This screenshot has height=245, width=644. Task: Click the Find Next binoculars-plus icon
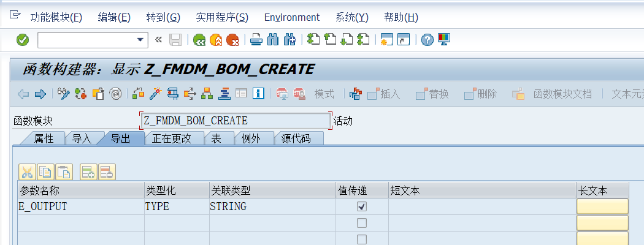[x=289, y=40]
